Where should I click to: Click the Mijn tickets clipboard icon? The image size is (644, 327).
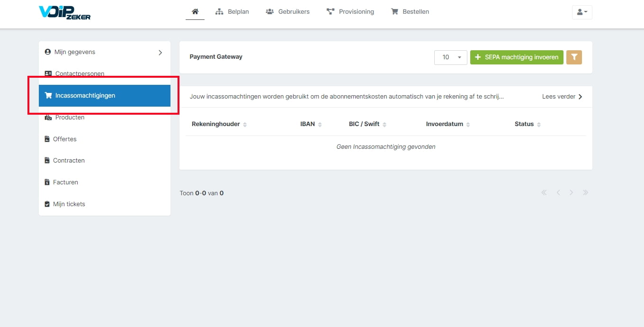(47, 204)
